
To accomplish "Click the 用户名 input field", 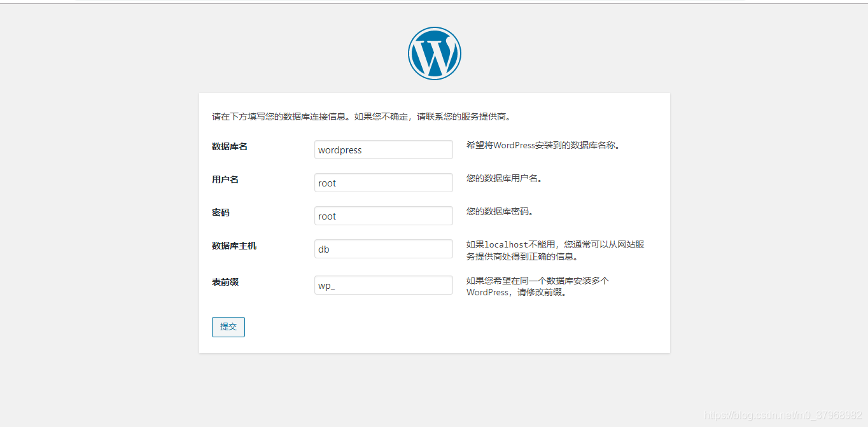I will point(384,183).
